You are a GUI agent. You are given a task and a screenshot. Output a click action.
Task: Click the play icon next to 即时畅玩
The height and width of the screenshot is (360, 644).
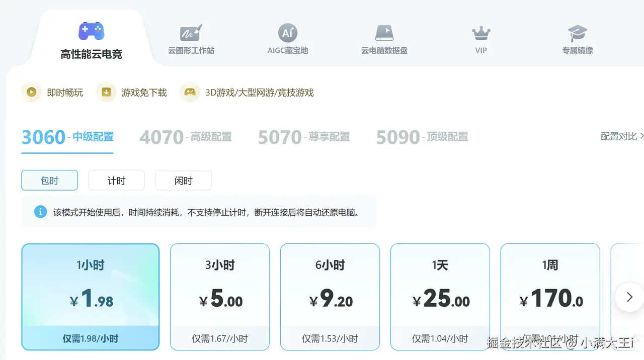click(x=31, y=92)
